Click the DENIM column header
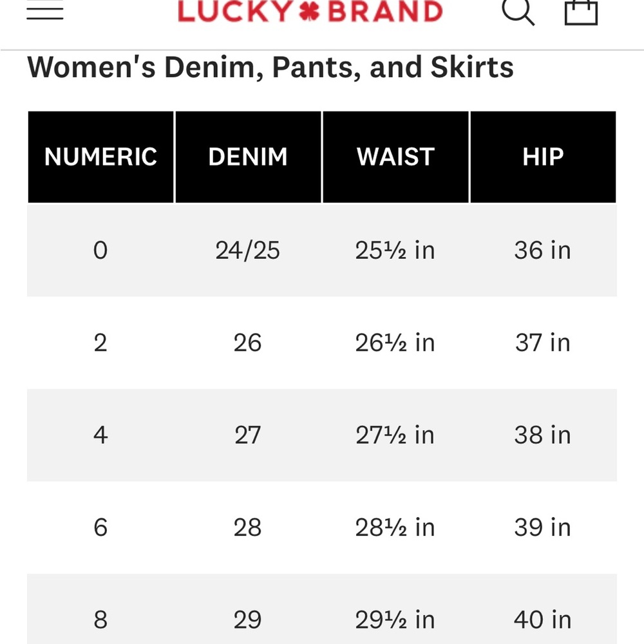Image resolution: width=644 pixels, height=644 pixels. [248, 157]
